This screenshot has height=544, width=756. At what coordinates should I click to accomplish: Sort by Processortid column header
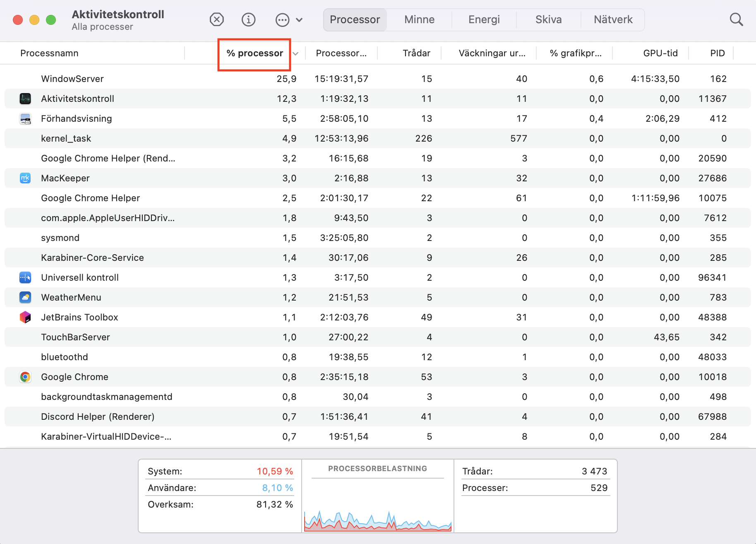coord(341,53)
